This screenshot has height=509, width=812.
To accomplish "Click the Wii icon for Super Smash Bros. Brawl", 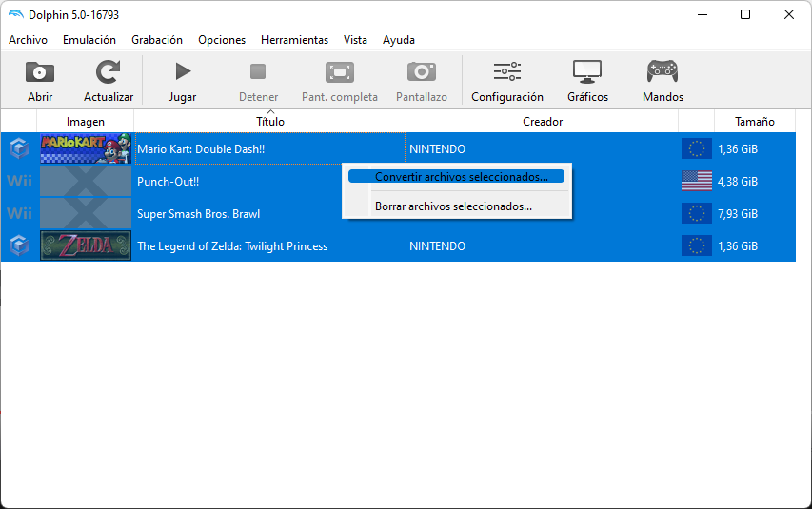I will pos(19,213).
